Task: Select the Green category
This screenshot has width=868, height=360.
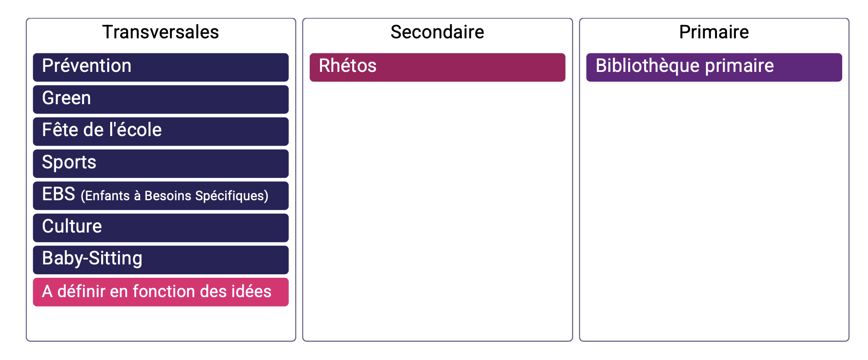Action: click(161, 99)
